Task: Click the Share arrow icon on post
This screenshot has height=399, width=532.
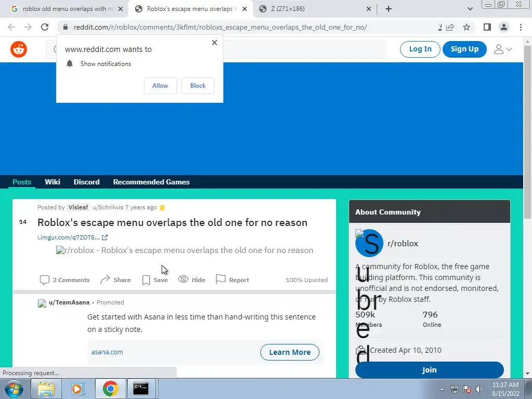Action: tap(105, 279)
